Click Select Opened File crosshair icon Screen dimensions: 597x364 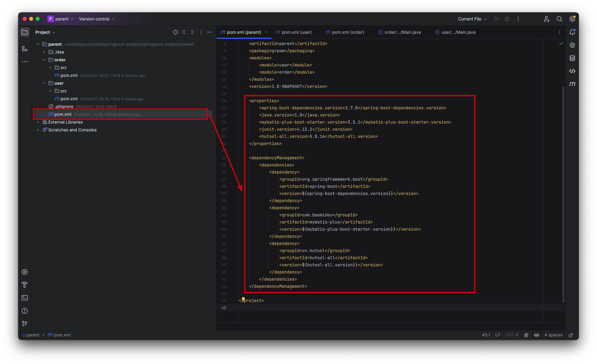[175, 32]
